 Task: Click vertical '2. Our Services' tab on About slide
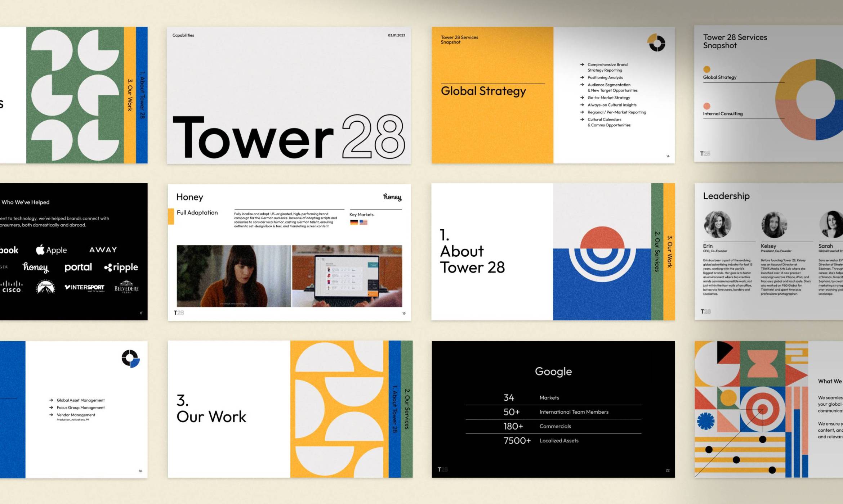[x=657, y=251]
